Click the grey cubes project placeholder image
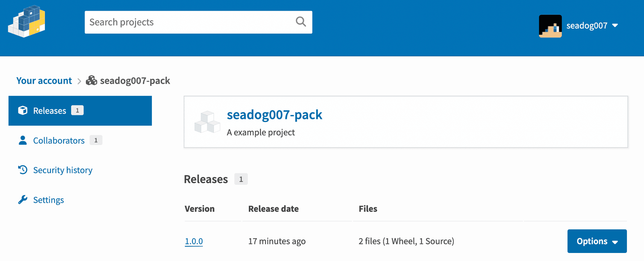The height and width of the screenshot is (261, 644). click(x=207, y=122)
